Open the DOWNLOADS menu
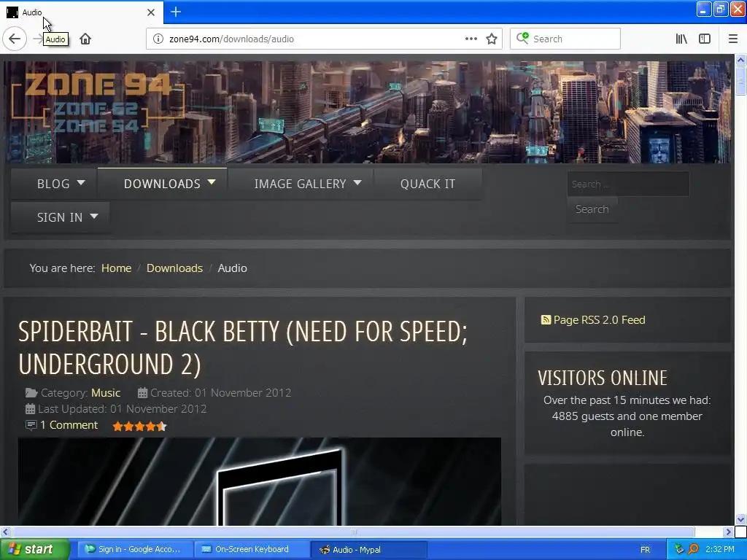The width and height of the screenshot is (747, 560). coord(162,184)
